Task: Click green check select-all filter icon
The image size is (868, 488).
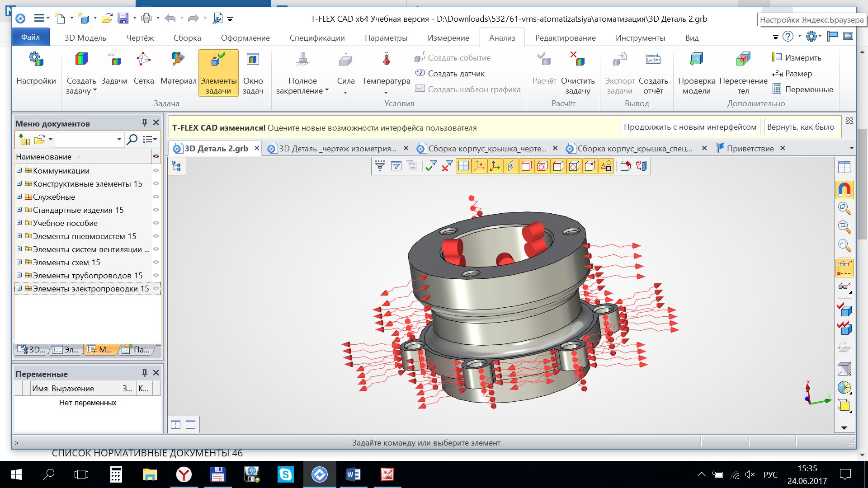Action: click(x=431, y=166)
